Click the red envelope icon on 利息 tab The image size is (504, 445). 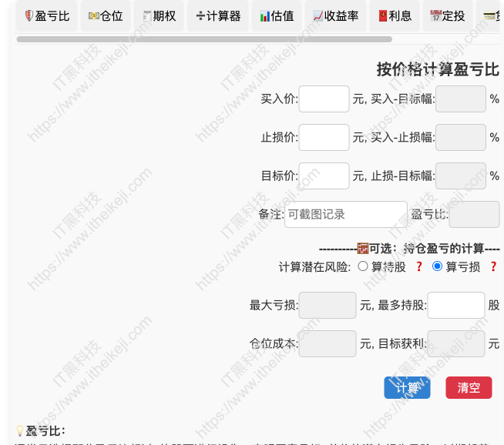(383, 15)
